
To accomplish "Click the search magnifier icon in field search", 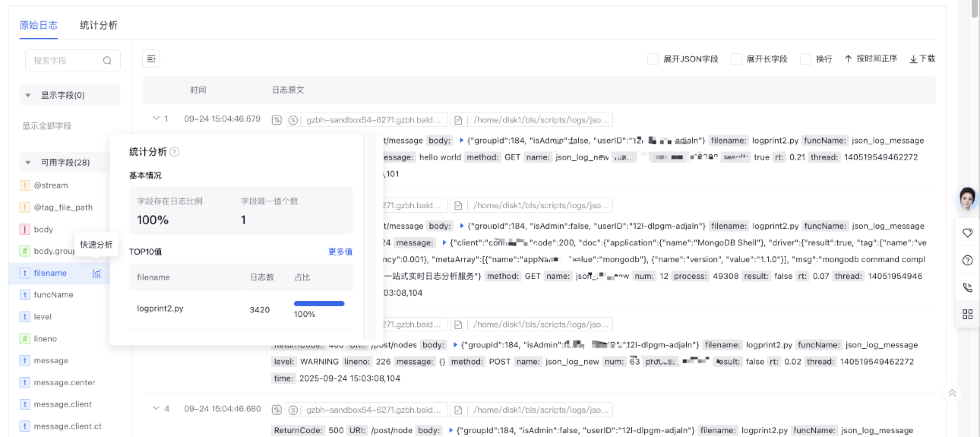I will point(107,60).
